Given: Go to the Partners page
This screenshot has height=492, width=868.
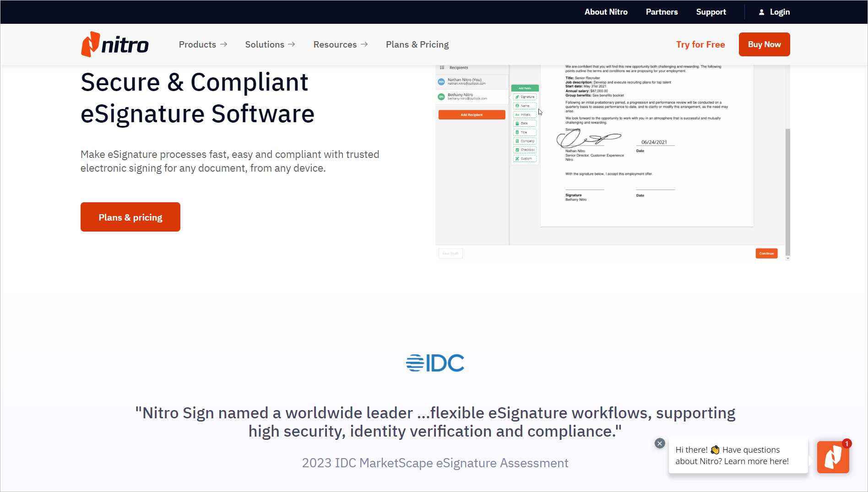Looking at the screenshot, I should [x=662, y=12].
